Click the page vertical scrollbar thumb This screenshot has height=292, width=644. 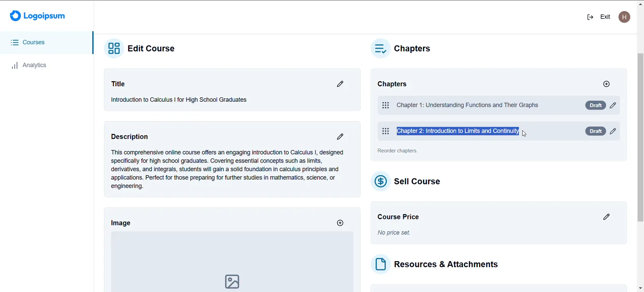pyautogui.click(x=640, y=137)
